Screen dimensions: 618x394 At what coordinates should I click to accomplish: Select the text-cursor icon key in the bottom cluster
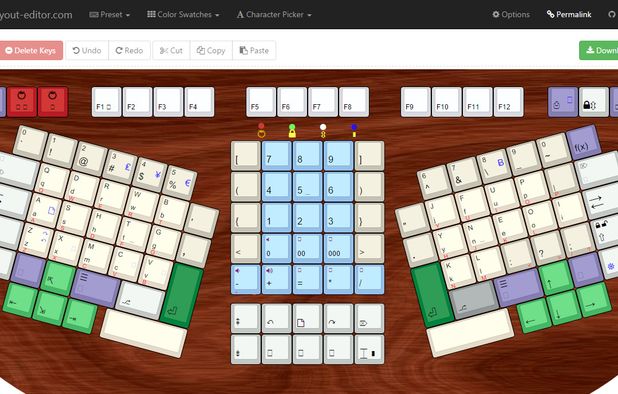(x=369, y=349)
